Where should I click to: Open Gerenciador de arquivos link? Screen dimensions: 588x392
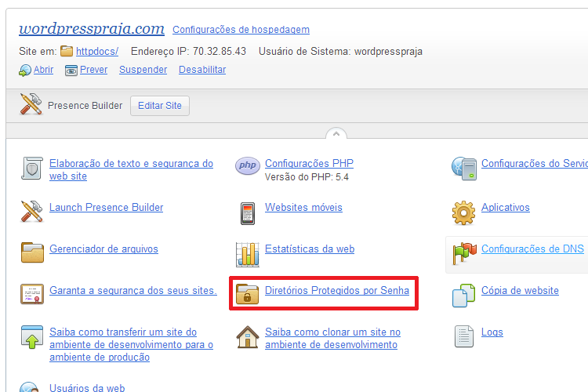tap(103, 249)
